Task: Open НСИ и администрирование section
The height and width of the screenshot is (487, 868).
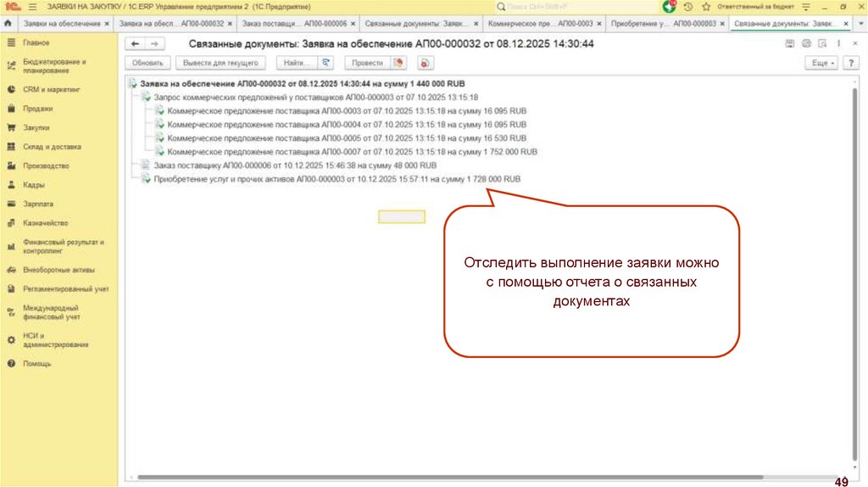Action: coord(55,340)
